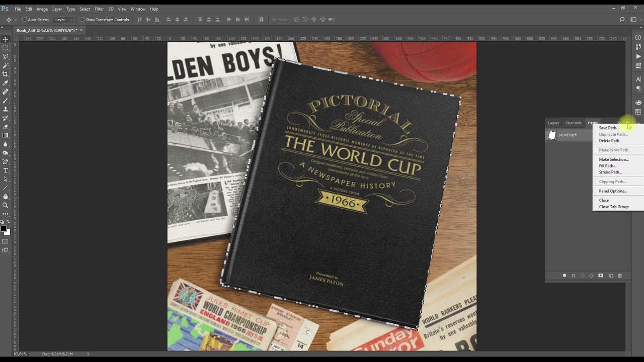The height and width of the screenshot is (362, 644).
Task: Reset to default foreground and background colors
Action: pos(3,222)
